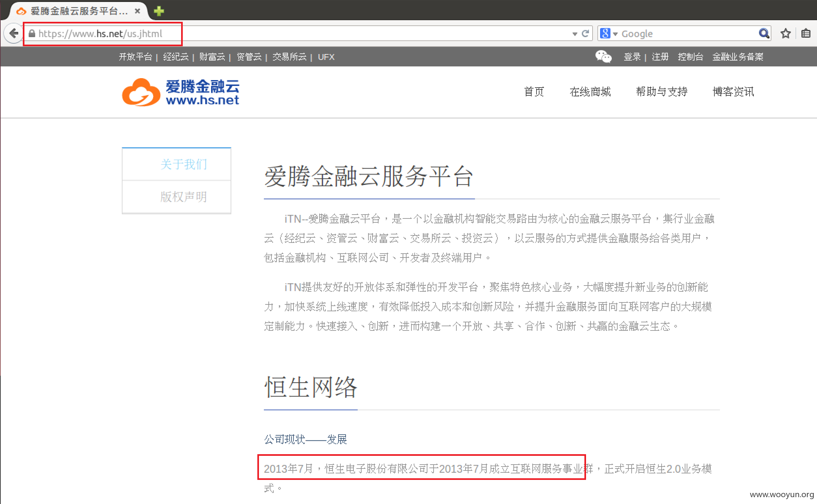
Task: Open the bookmarks list icon
Action: pyautogui.click(x=806, y=33)
